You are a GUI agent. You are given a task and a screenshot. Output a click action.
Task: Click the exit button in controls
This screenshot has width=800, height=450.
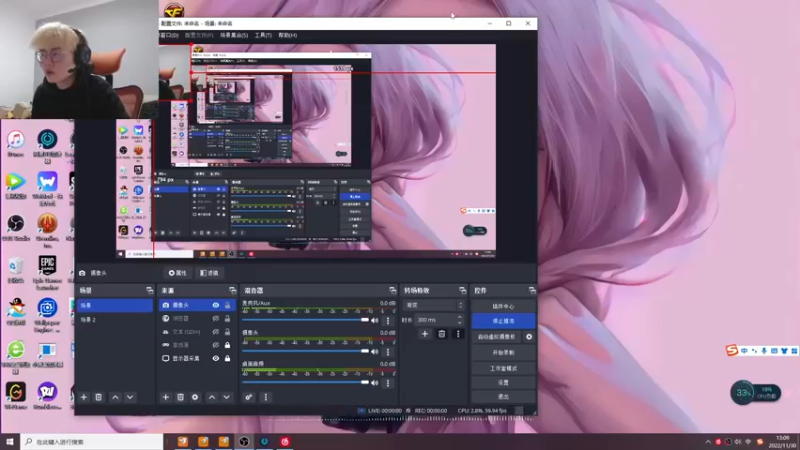tap(503, 396)
